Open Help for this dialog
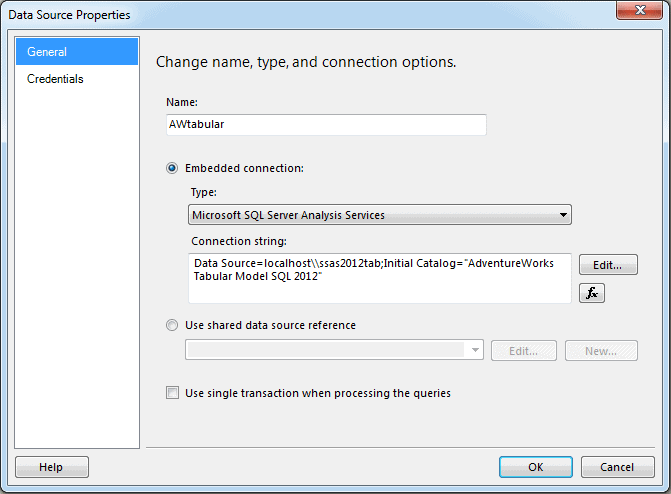Viewport: 671px width, 494px height. 52,467
